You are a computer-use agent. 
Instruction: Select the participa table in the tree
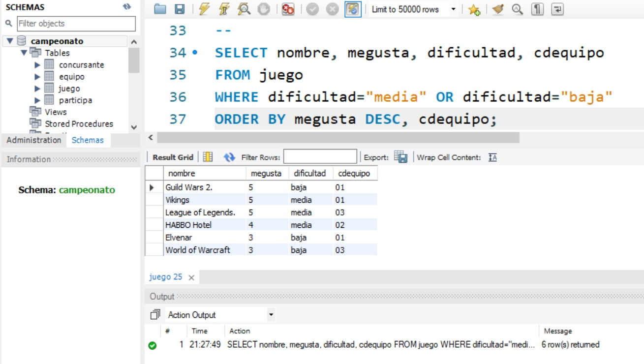click(75, 100)
